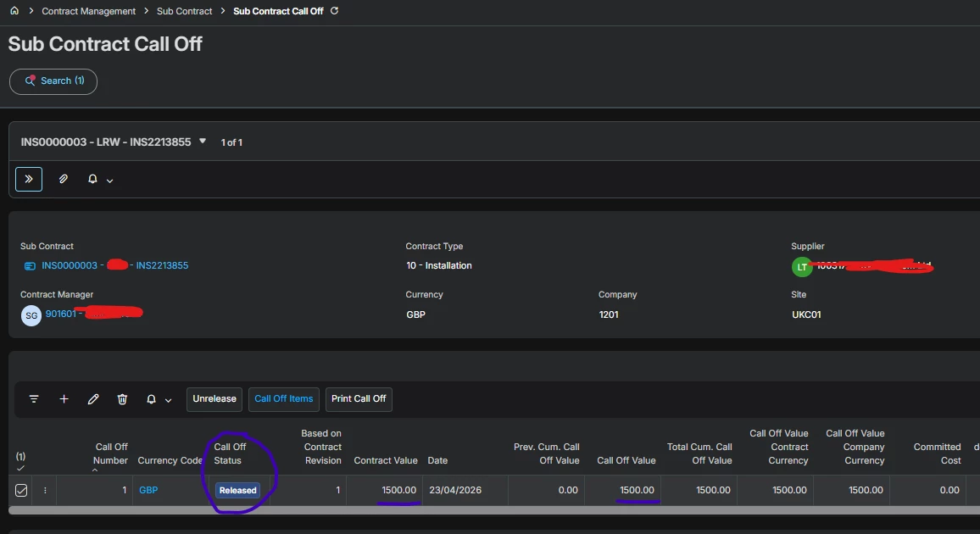Click the Unrelease button
This screenshot has width=980, height=534.
[214, 399]
